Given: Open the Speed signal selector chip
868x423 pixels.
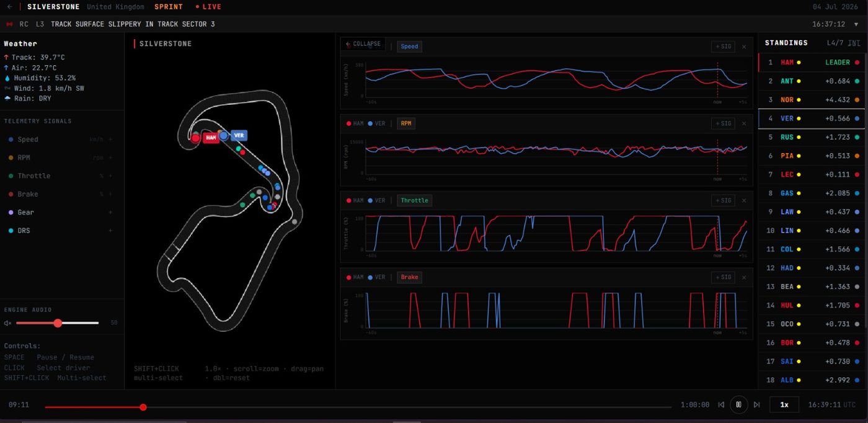Looking at the screenshot, I should tap(409, 47).
